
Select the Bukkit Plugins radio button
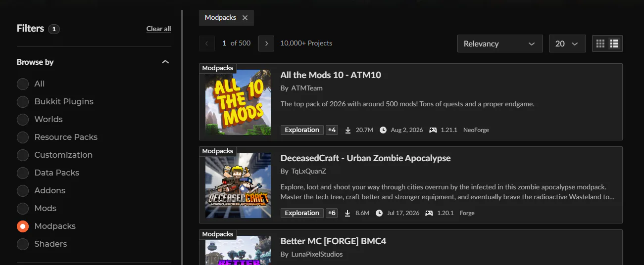[x=23, y=102]
